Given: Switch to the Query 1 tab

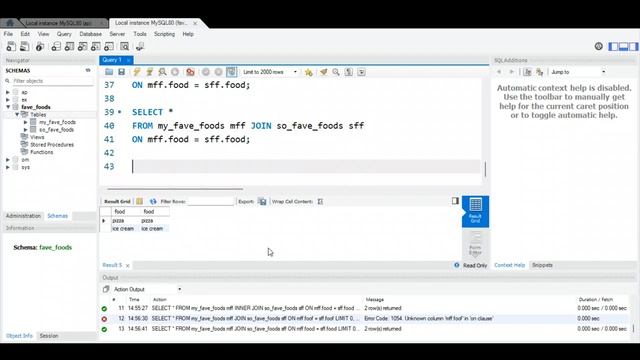Looking at the screenshot, I should (112, 60).
